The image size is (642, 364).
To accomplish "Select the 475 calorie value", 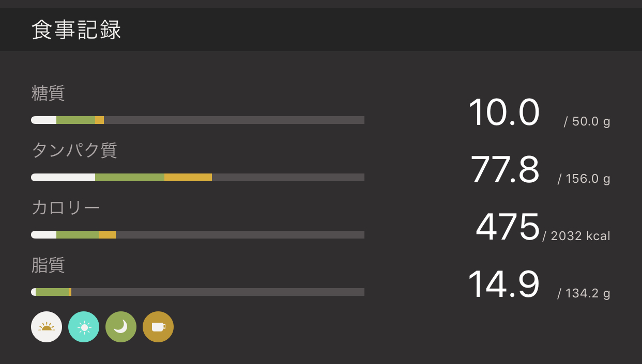I will pos(507,227).
